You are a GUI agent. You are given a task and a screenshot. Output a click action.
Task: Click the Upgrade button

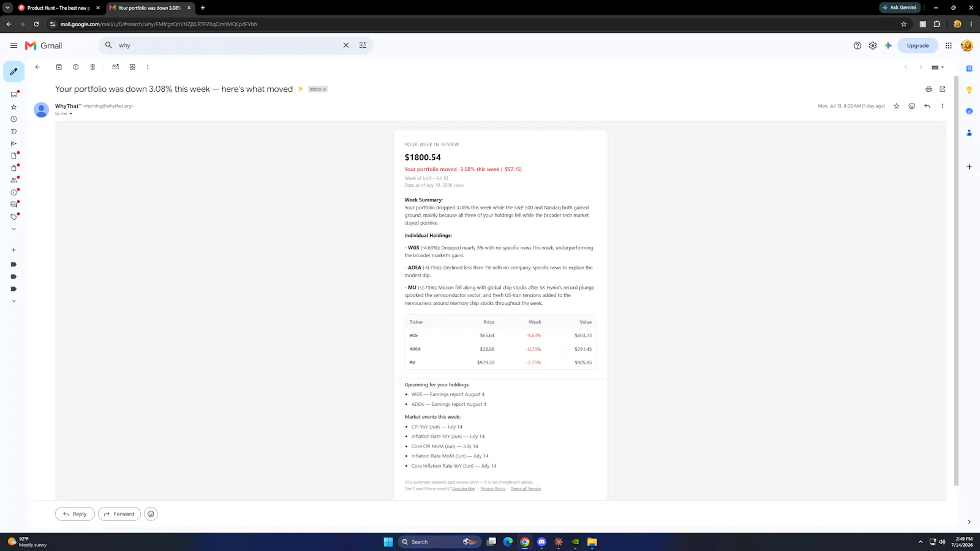click(918, 45)
